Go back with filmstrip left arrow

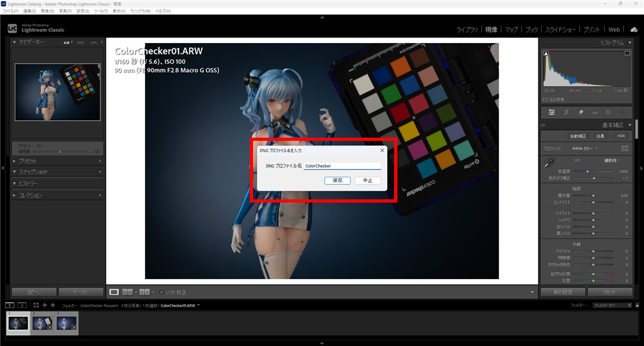point(45,305)
